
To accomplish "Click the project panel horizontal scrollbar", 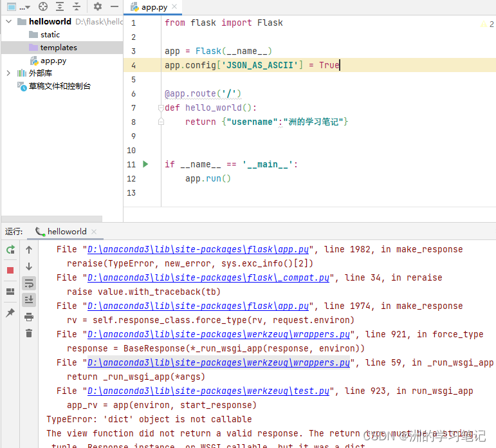I will tap(52, 219).
